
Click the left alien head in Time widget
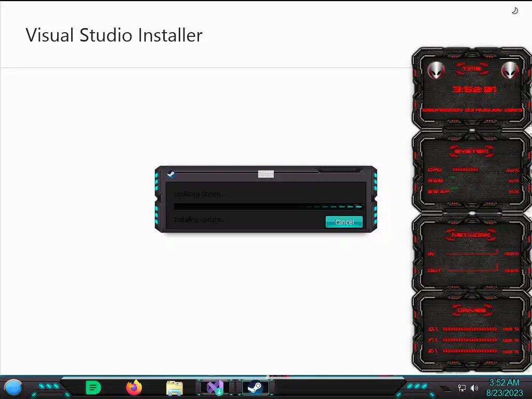(x=436, y=71)
